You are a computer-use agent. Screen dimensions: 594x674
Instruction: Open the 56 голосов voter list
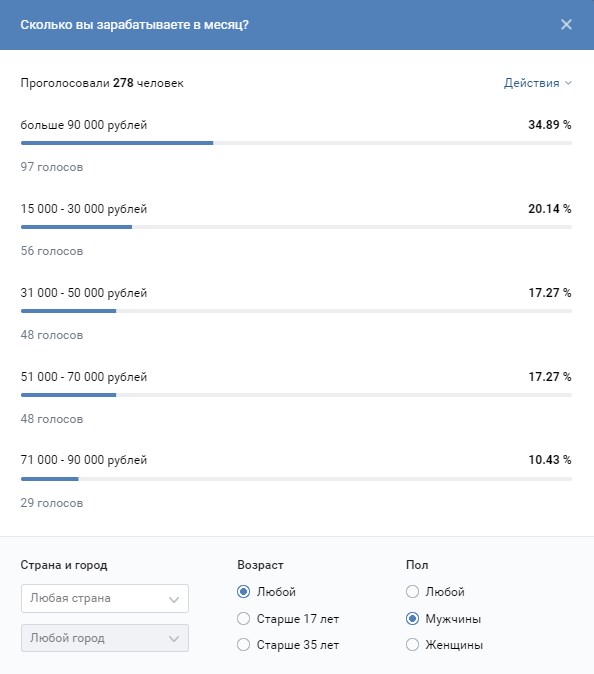(52, 251)
